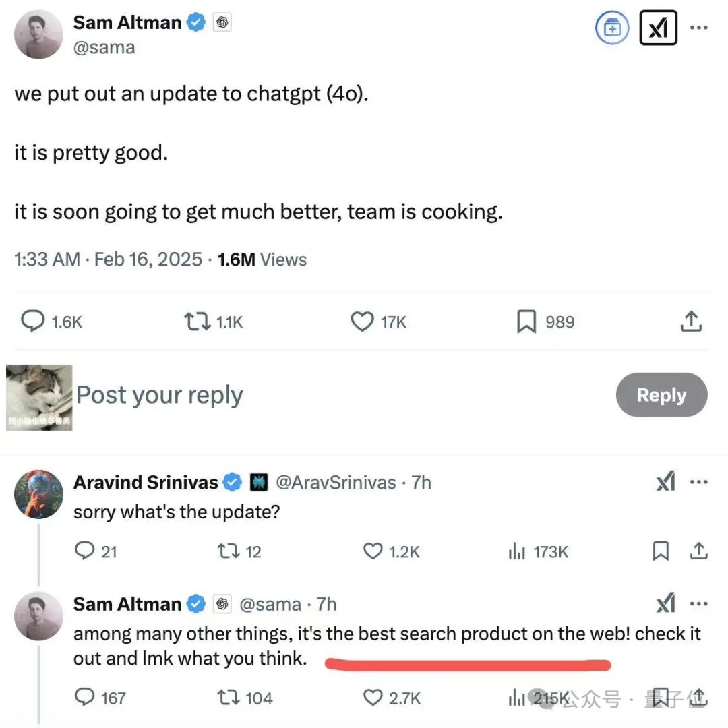728x728 pixels.
Task: Open the more options menu on the main tweet
Action: coord(700,28)
